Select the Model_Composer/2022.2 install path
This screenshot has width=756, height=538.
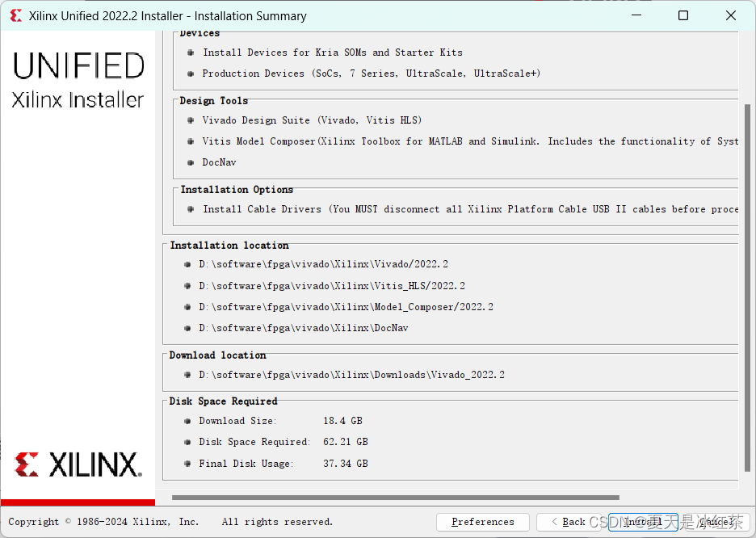point(346,307)
